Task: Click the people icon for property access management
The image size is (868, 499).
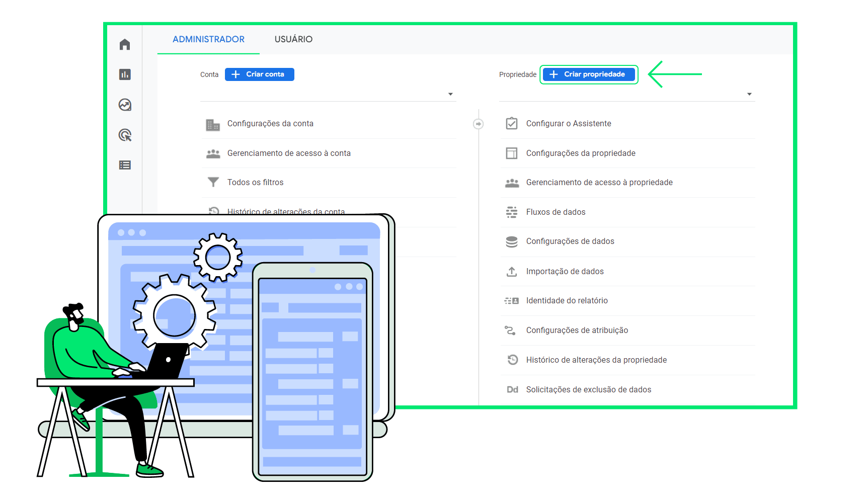Action: pos(512,183)
